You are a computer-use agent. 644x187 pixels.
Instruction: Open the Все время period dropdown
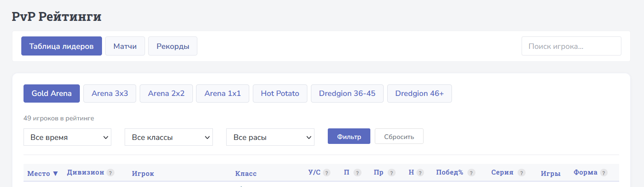click(x=67, y=137)
